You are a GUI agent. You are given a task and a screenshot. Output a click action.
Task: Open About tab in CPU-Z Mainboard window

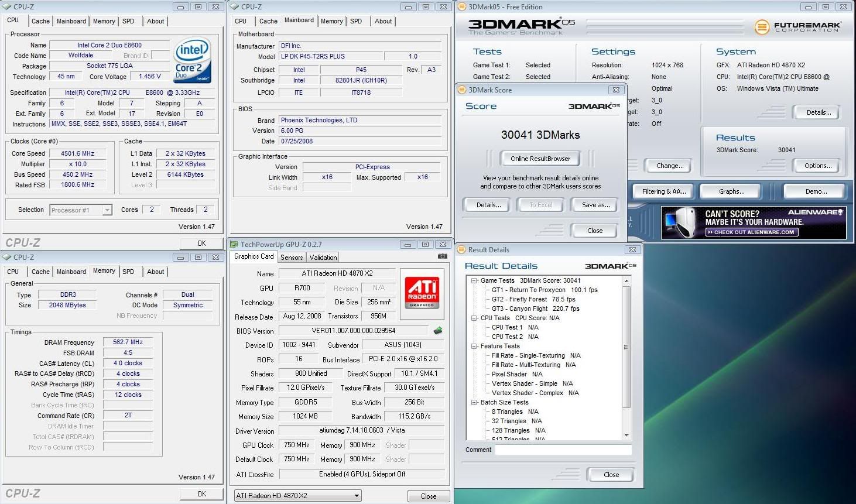[x=384, y=21]
